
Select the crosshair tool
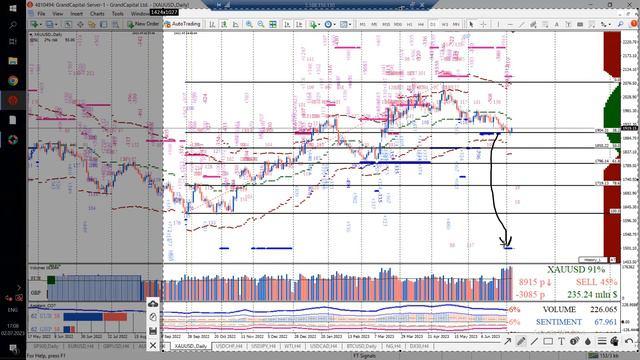[483, 24]
